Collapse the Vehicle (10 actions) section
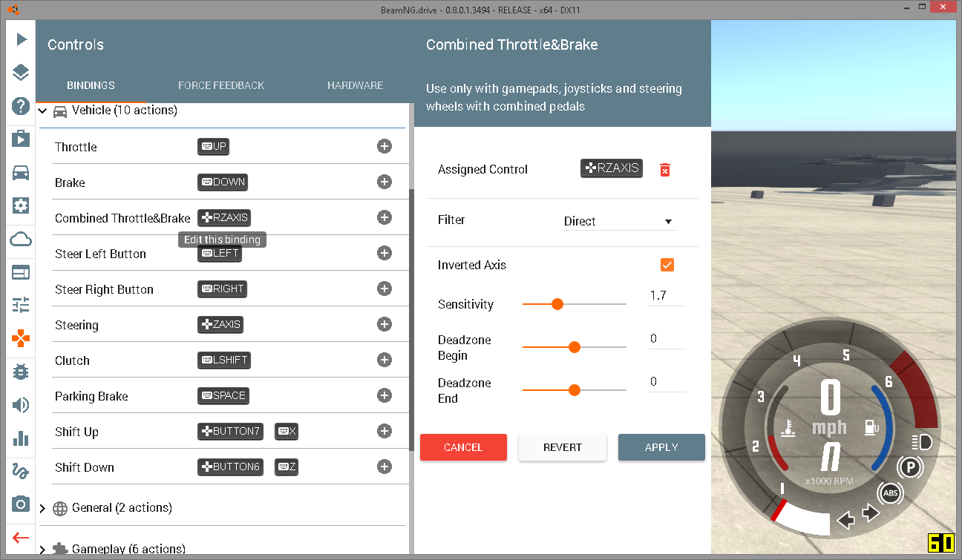 (42, 111)
